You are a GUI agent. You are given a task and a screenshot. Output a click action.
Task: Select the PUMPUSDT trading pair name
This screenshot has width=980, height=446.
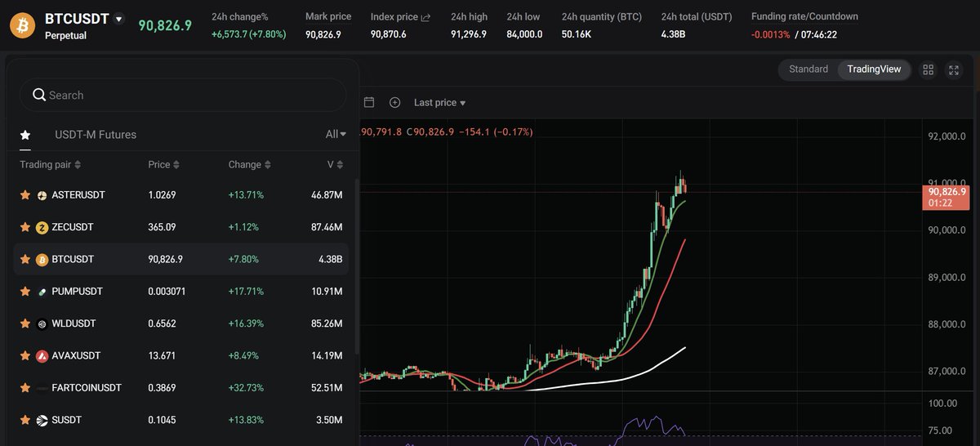[77, 292]
